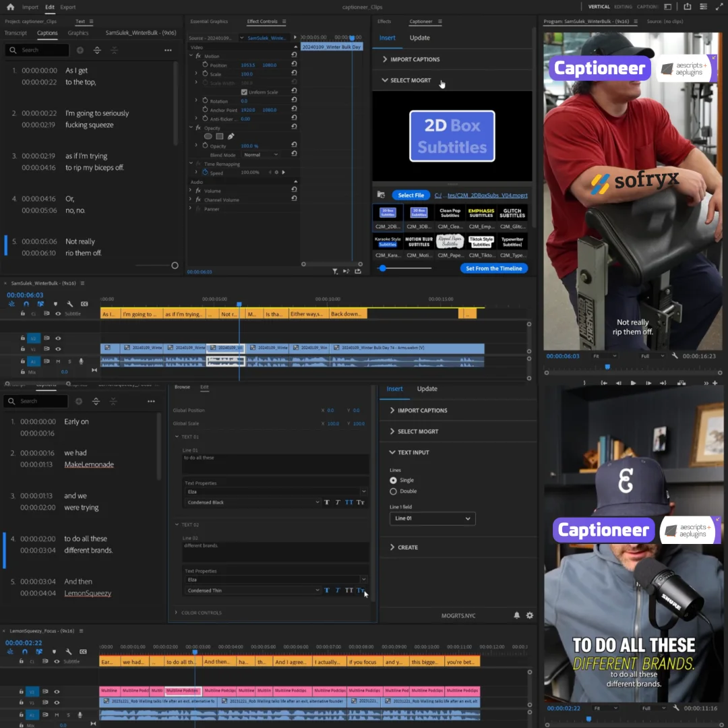This screenshot has width=728, height=728.
Task: Click the browse folder icon beside Select File
Action: click(381, 195)
